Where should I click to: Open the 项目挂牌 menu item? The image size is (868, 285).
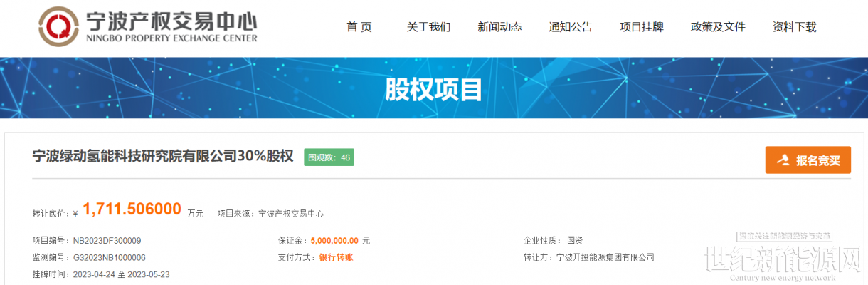pos(642,27)
